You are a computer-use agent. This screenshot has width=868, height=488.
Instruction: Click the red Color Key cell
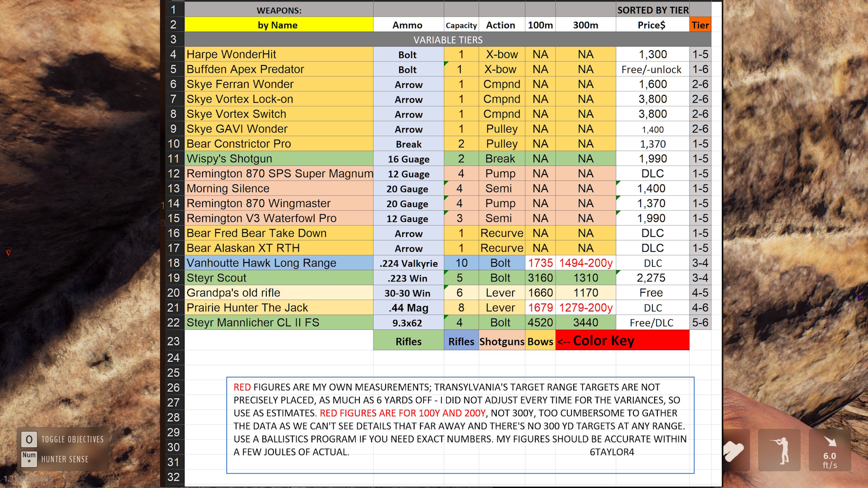tap(622, 341)
